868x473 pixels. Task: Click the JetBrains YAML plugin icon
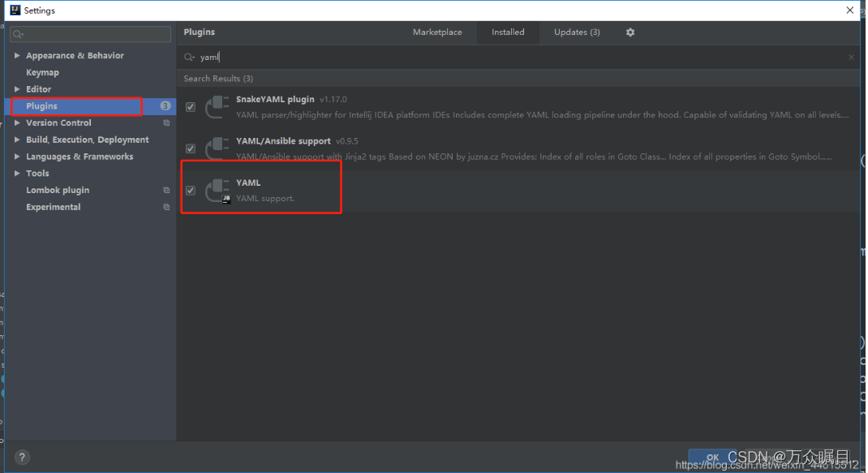(x=217, y=190)
